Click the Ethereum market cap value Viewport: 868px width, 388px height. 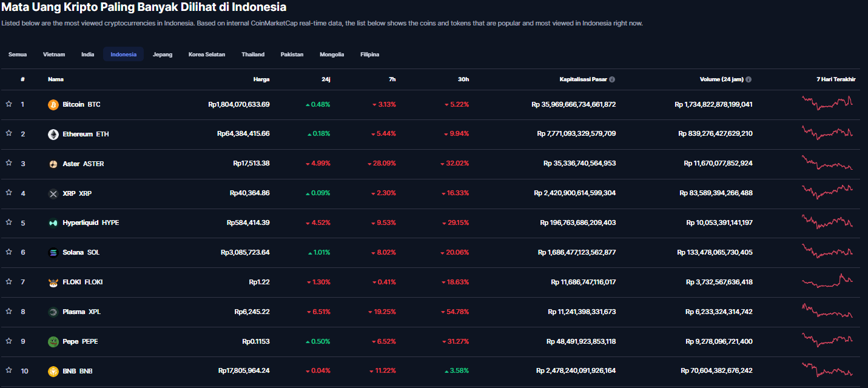pyautogui.click(x=576, y=134)
